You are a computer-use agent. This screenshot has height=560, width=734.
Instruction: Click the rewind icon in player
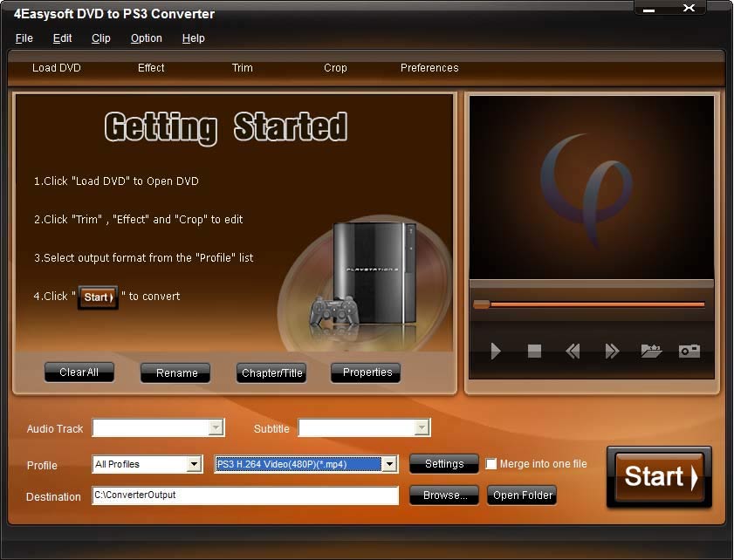[x=573, y=351]
